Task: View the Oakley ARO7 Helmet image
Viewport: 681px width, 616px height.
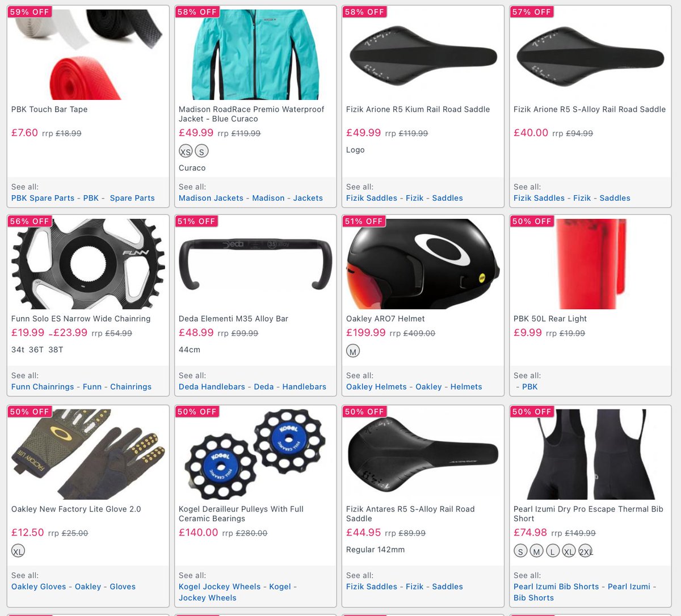Action: click(x=423, y=264)
